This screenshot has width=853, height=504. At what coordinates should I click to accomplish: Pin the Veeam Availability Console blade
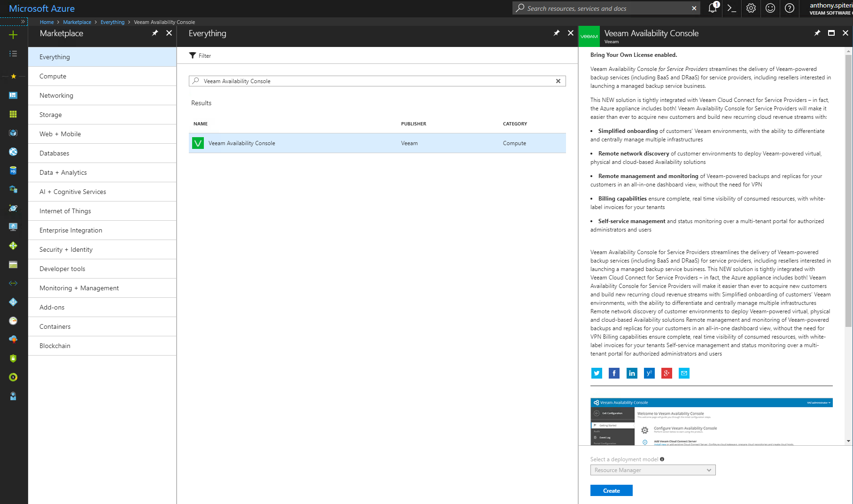(x=817, y=33)
